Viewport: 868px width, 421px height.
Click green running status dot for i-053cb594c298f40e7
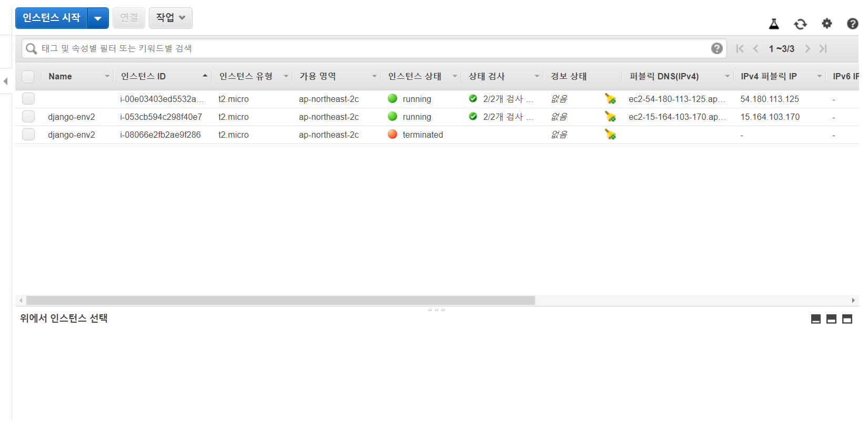pyautogui.click(x=392, y=116)
